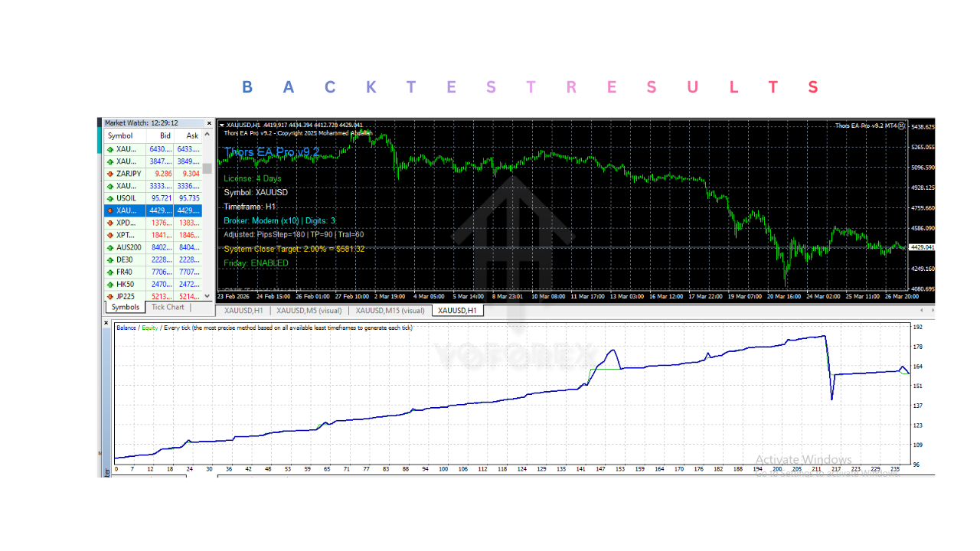Click the red down-arrow icon beside ZARJPY
Image resolution: width=980 pixels, height=551 pixels.
[109, 174]
